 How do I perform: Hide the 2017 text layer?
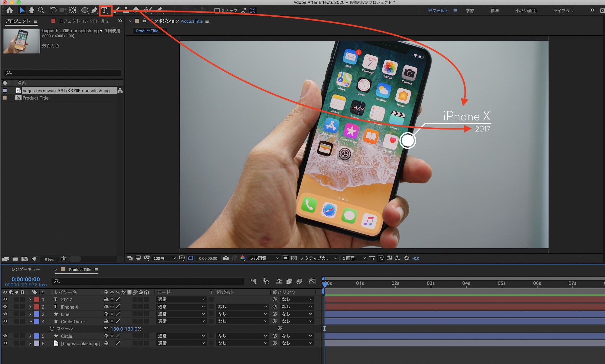point(5,299)
